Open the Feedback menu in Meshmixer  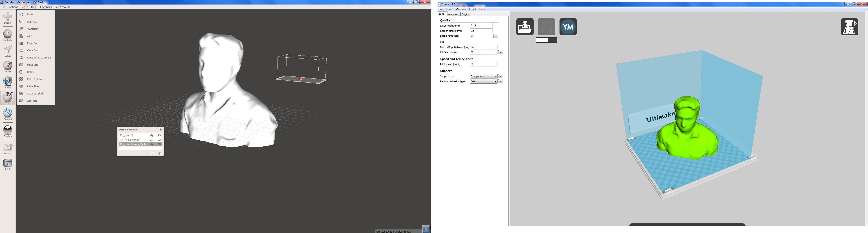46,7
